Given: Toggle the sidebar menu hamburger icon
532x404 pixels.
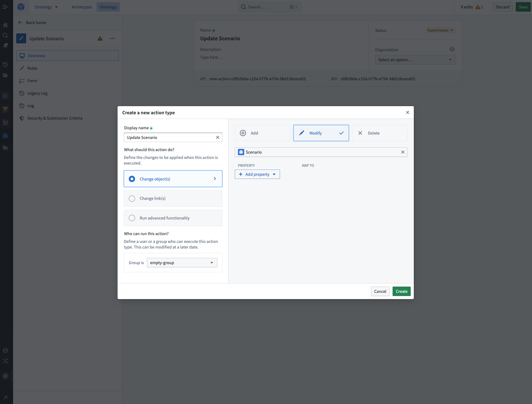Looking at the screenshot, I should click(x=5, y=7).
